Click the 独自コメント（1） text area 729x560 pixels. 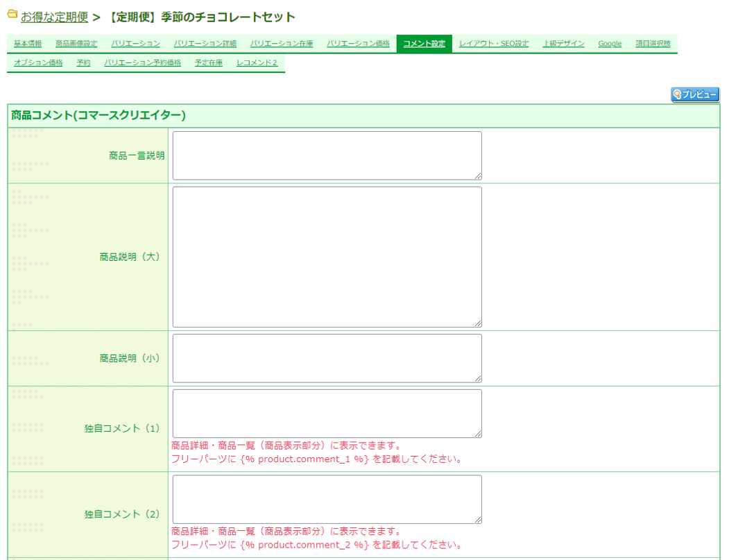[327, 414]
